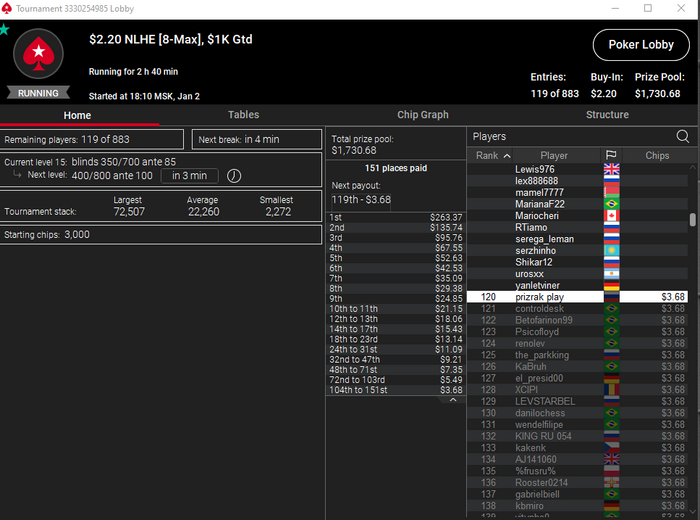Sort the list by Player column header

pyautogui.click(x=554, y=155)
